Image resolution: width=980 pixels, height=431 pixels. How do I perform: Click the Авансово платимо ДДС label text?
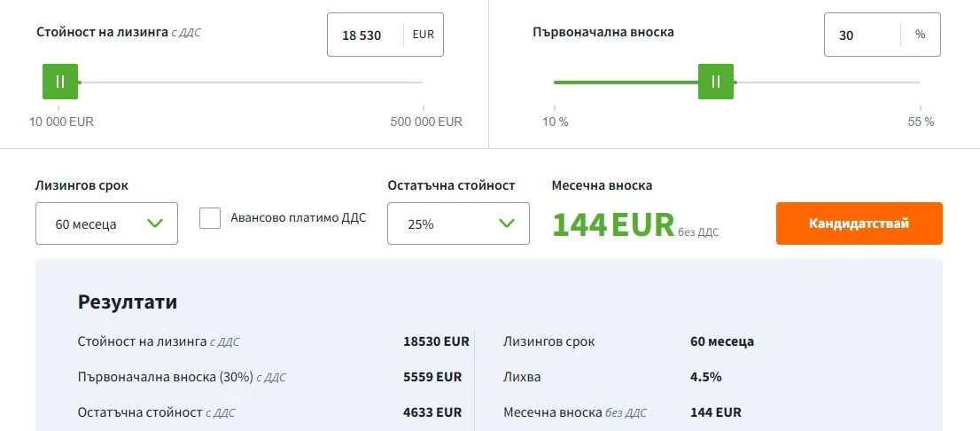click(298, 217)
